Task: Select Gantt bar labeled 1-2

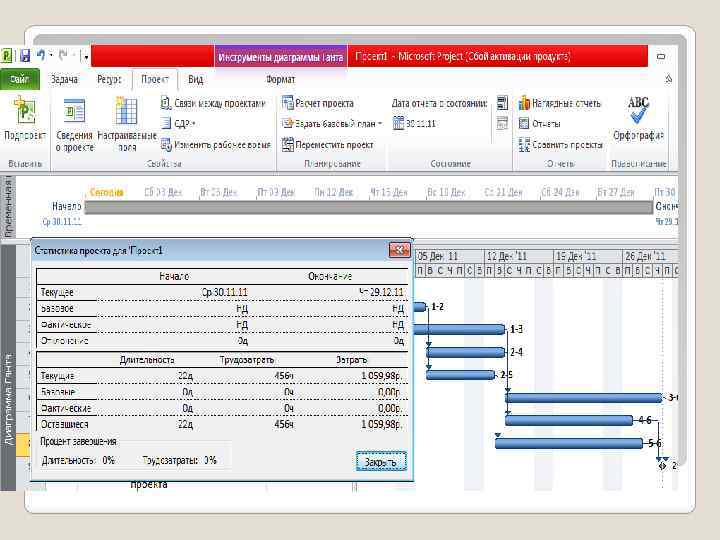Action: (x=420, y=307)
